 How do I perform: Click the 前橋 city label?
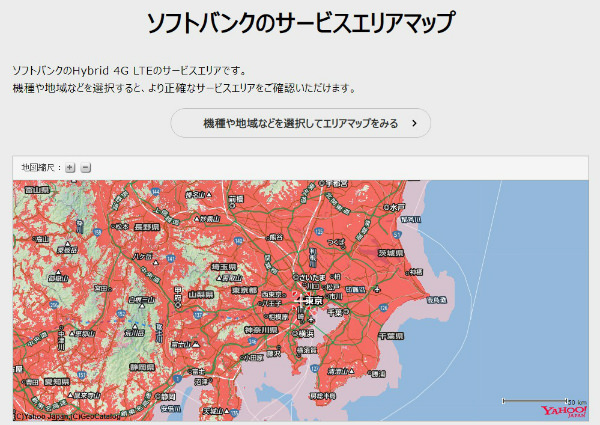pyautogui.click(x=236, y=199)
